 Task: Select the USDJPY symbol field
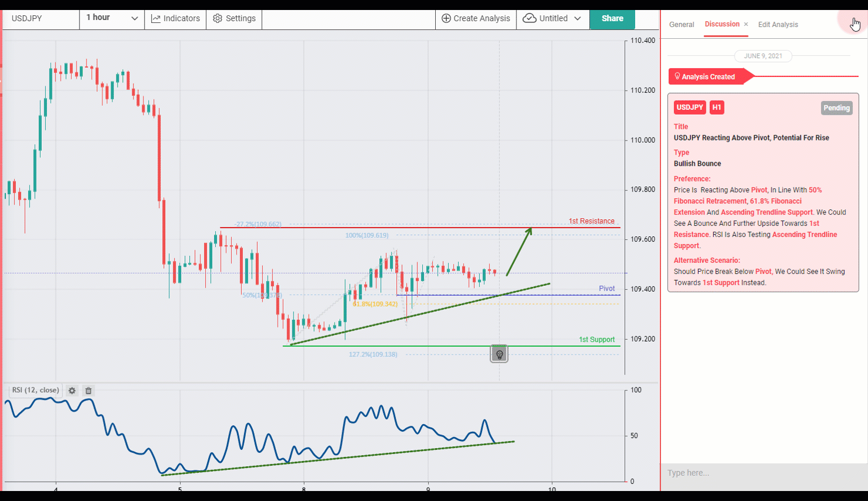(41, 18)
